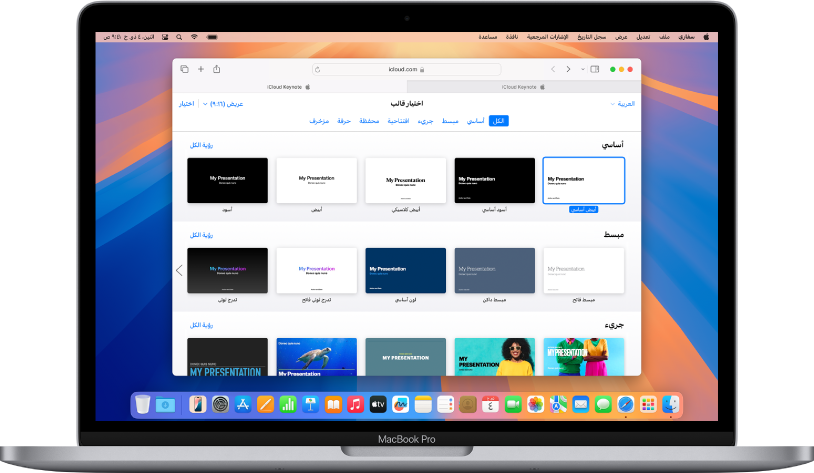Open Maps from the Dock
Viewport: 814px width, 473px height.
(558, 404)
